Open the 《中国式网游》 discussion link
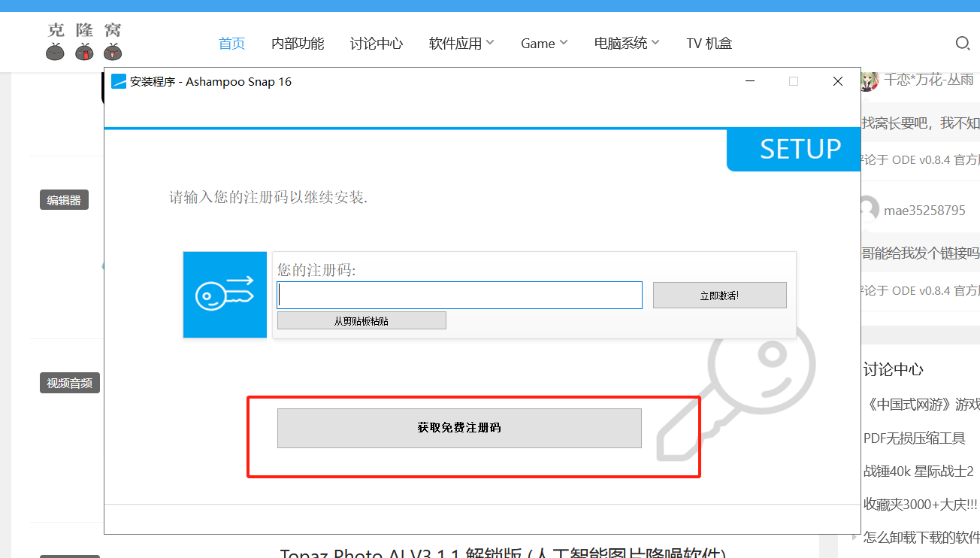Viewport: 980px width, 558px height. click(921, 405)
